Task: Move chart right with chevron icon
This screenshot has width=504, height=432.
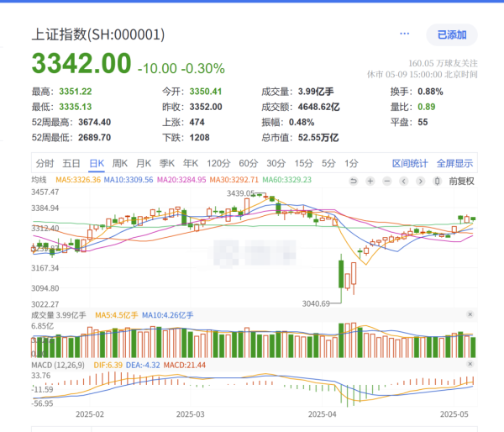Action: coord(421,181)
